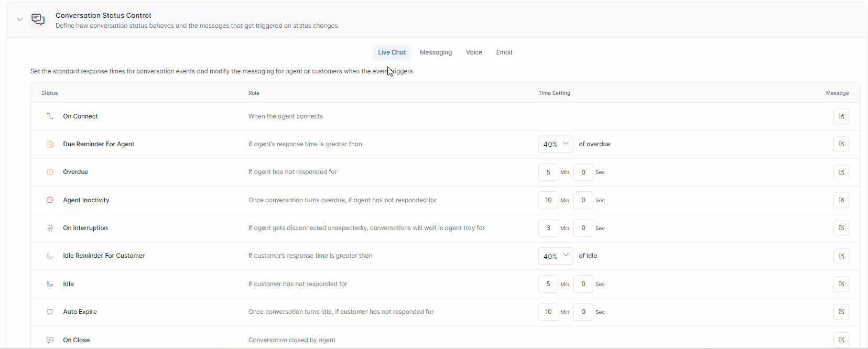
Task: Click the Auto Expire minutes field
Action: tap(548, 312)
